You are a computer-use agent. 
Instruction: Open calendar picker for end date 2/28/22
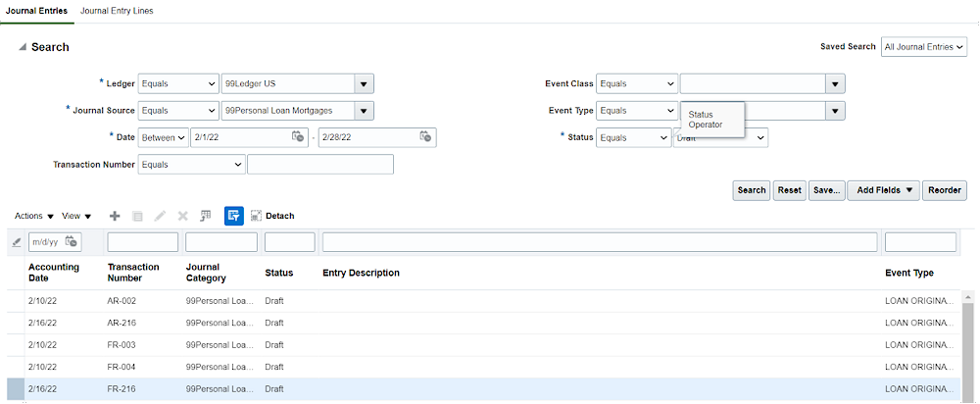coord(425,136)
